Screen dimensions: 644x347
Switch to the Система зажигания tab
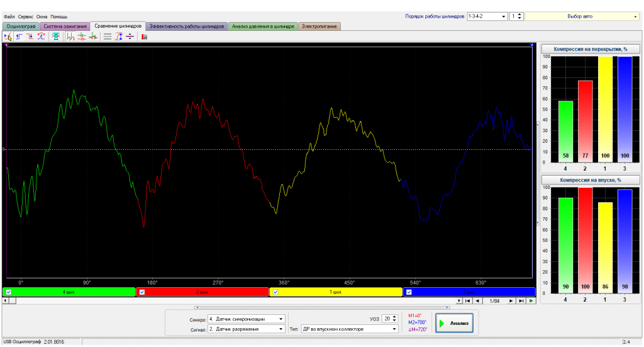click(65, 26)
